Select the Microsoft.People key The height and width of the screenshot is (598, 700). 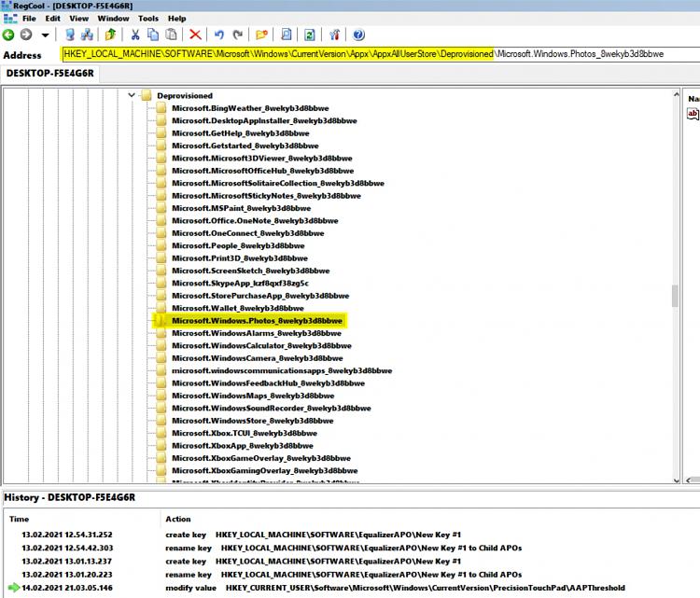pos(238,245)
